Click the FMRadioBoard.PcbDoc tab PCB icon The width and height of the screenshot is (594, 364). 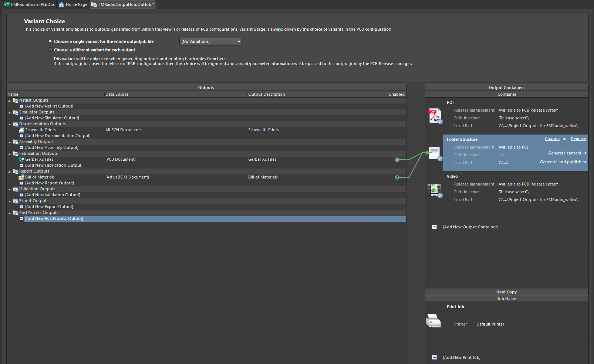tap(7, 4)
